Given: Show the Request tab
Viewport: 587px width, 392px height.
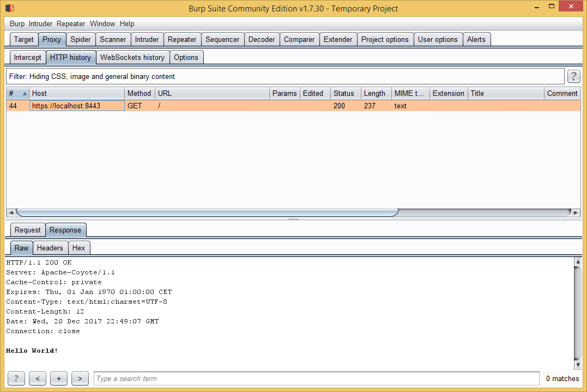Looking at the screenshot, I should coord(28,230).
